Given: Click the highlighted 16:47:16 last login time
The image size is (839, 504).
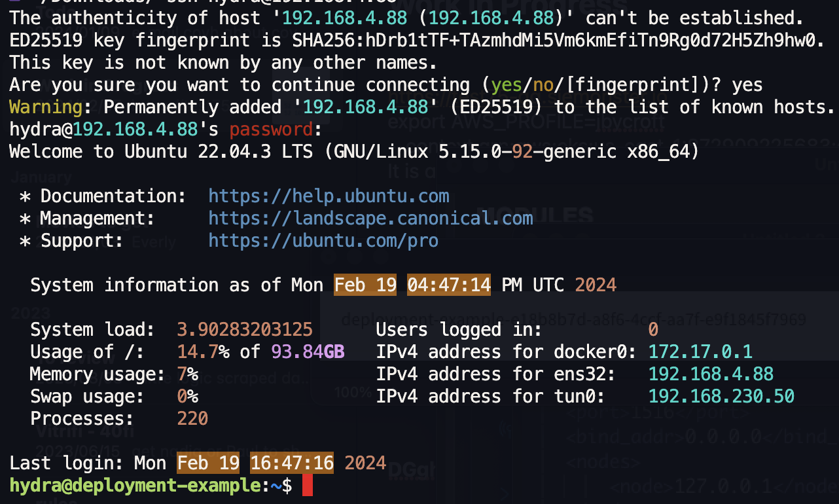Looking at the screenshot, I should 292,463.
